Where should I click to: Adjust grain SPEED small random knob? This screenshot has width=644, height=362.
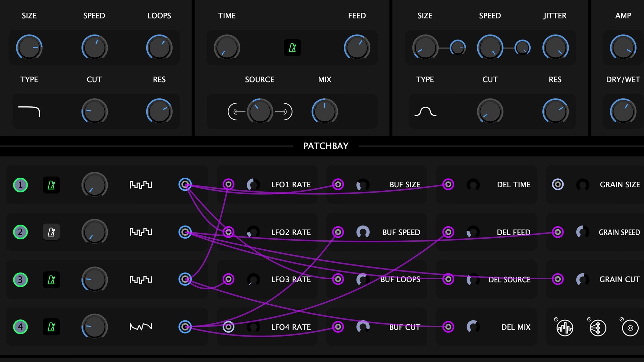tap(523, 48)
